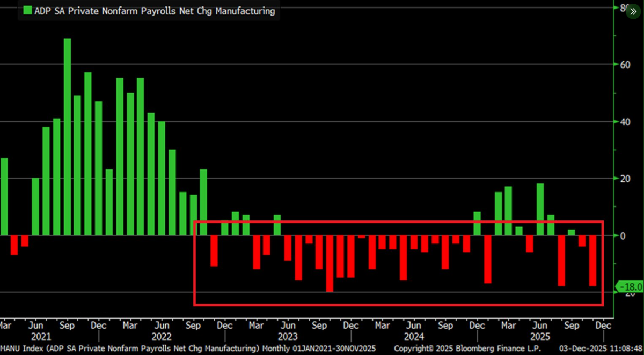This screenshot has height=355, width=644.
Task: Select the final red bar at far right
Action: tap(592, 261)
